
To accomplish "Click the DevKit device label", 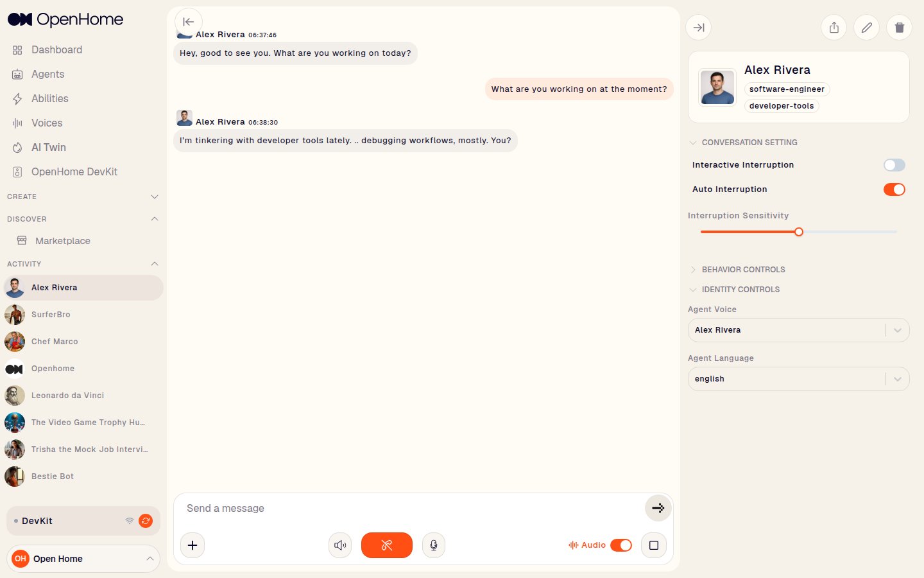I will (37, 521).
